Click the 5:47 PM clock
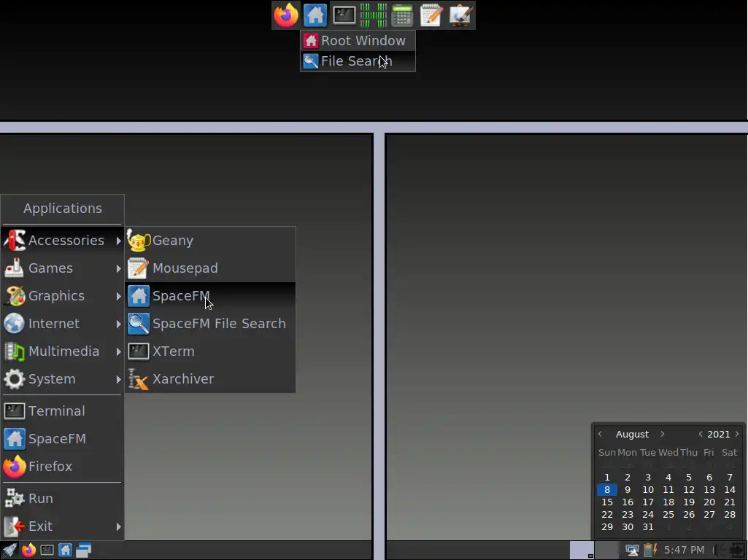The height and width of the screenshot is (560, 748). [x=684, y=551]
